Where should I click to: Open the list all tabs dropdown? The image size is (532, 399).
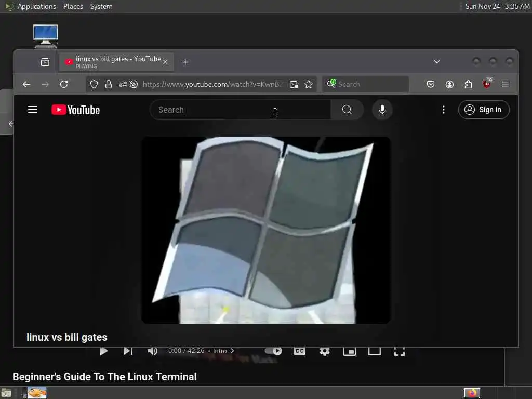pyautogui.click(x=436, y=62)
